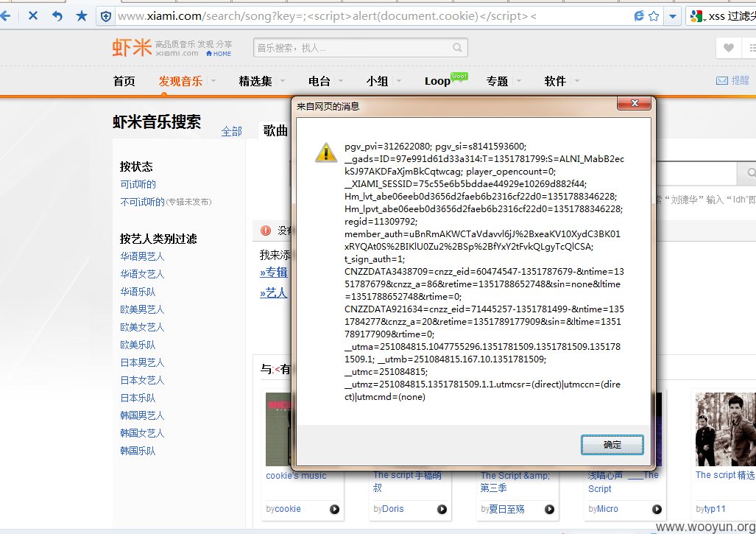
Task: Open the The script 精选 thumbnail
Action: point(726,429)
